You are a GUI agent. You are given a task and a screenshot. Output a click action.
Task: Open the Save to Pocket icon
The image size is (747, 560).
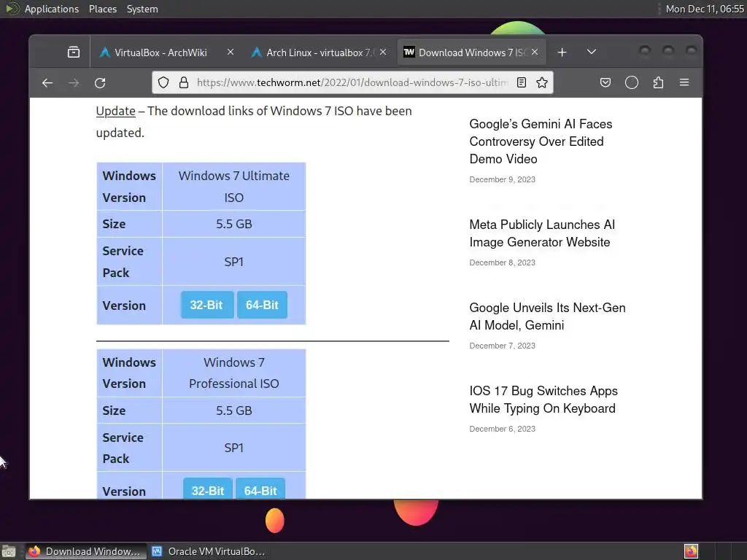pos(605,83)
